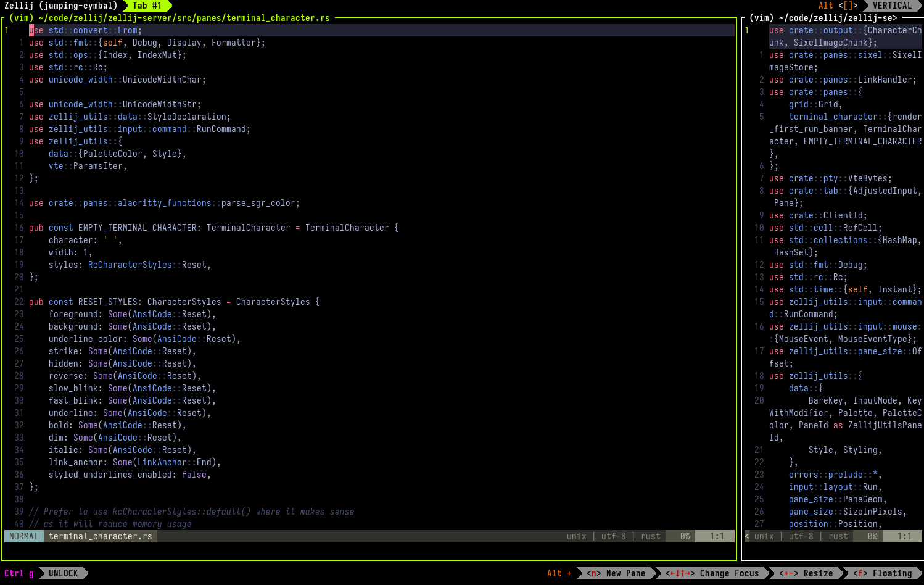Click the RunCommand import on line 8

coord(221,129)
